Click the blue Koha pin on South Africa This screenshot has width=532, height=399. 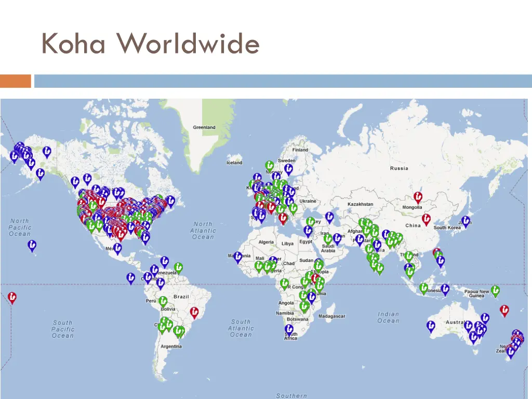coord(289,329)
